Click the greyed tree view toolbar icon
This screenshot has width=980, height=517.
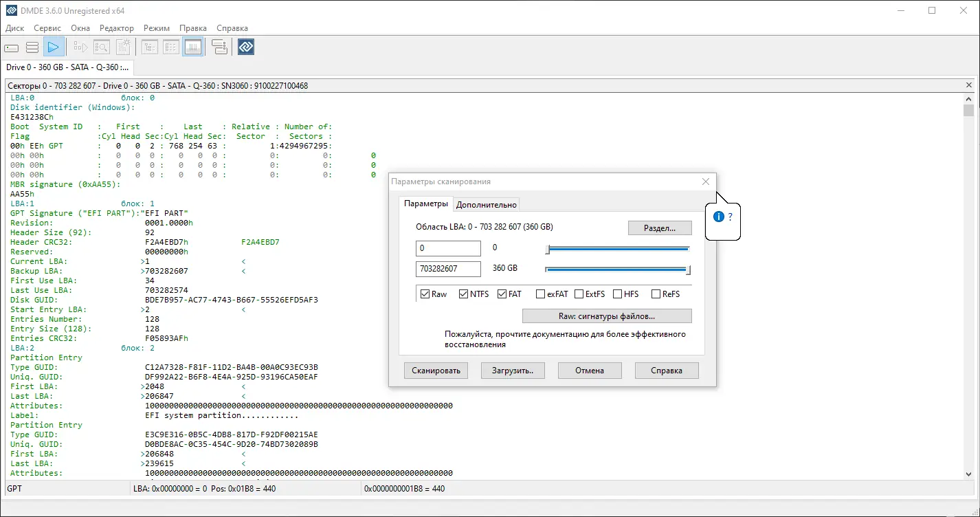pos(150,47)
